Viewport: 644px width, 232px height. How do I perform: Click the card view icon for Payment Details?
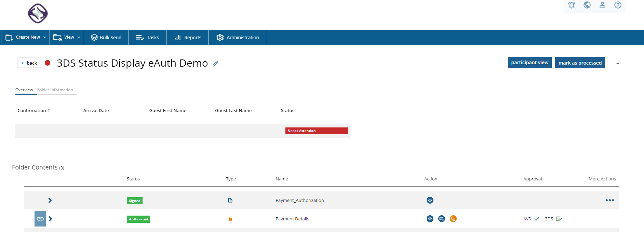point(442,219)
